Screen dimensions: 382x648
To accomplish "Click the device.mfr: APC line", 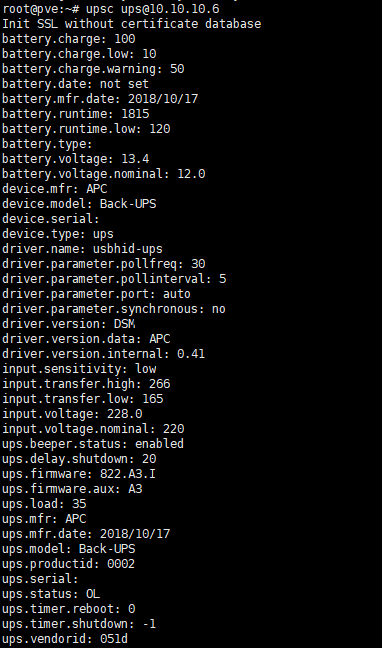I will click(x=55, y=189).
